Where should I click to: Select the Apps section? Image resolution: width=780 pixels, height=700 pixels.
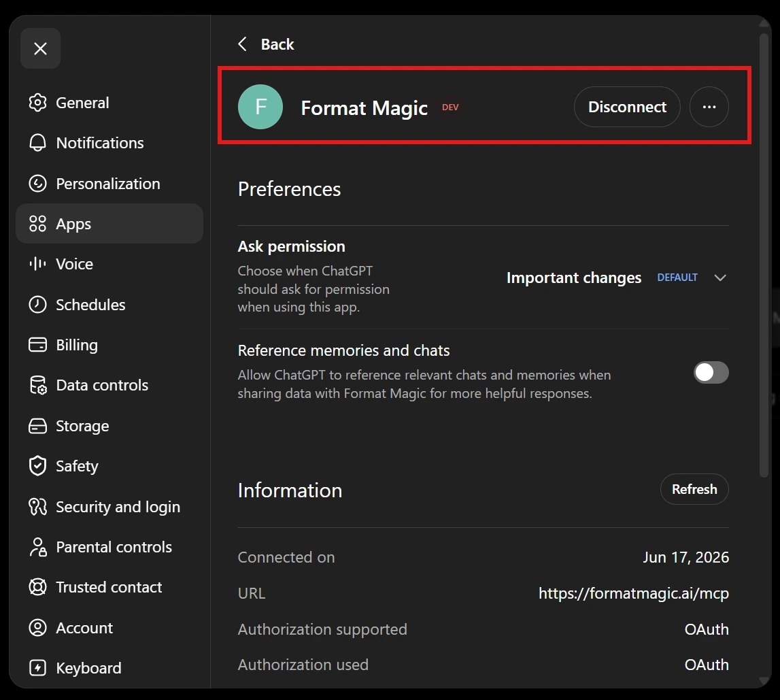pyautogui.click(x=109, y=224)
